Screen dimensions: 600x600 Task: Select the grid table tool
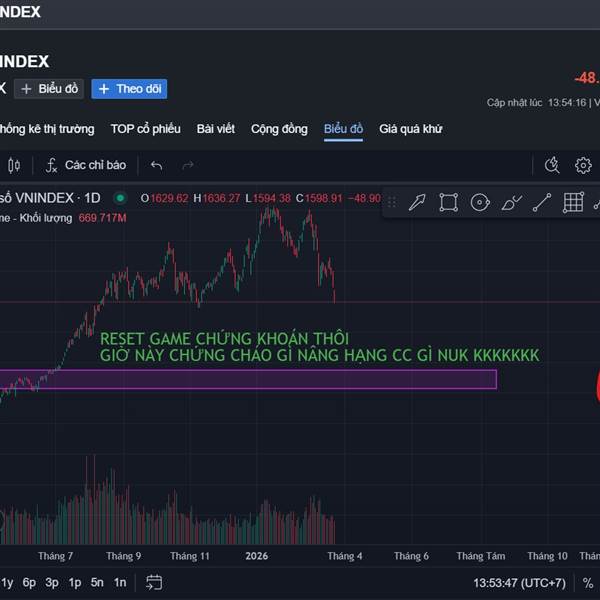coord(573,202)
